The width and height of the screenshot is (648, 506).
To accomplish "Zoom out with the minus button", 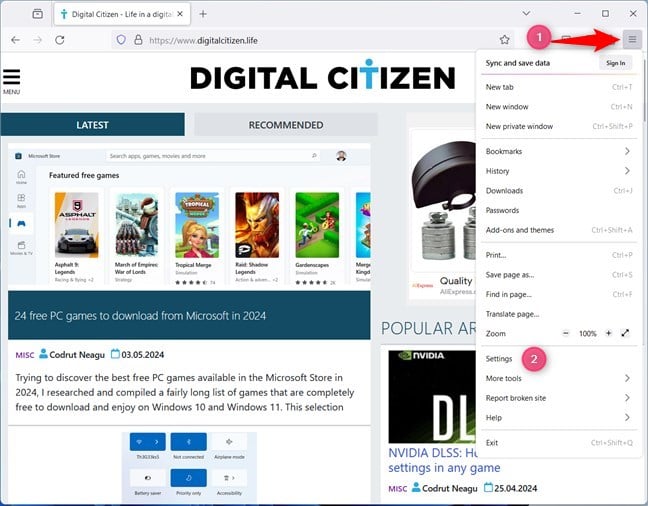I will tap(566, 333).
